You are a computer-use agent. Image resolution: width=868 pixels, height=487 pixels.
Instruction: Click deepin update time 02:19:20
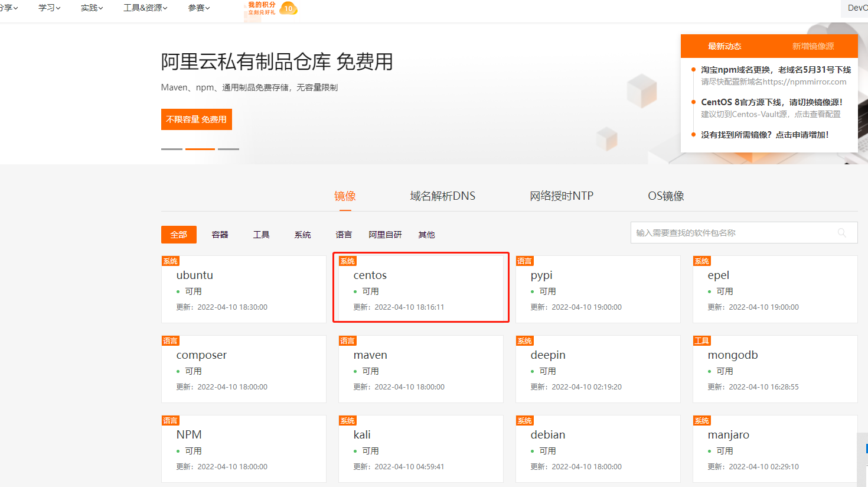pyautogui.click(x=576, y=387)
